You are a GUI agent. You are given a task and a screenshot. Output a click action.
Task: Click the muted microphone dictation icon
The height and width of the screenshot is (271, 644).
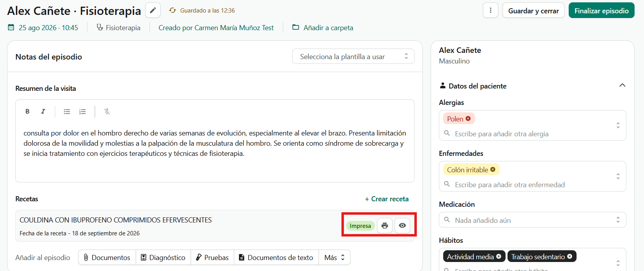coord(107,112)
